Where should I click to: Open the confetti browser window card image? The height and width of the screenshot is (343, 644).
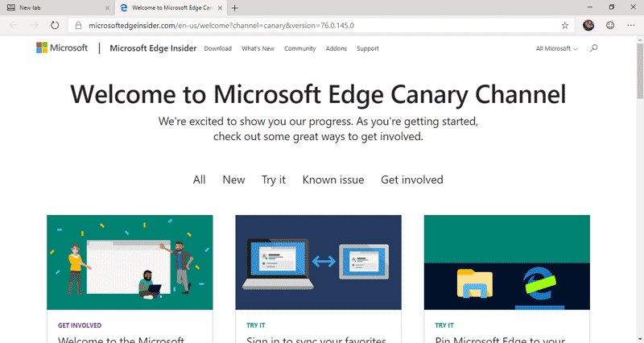coord(130,262)
